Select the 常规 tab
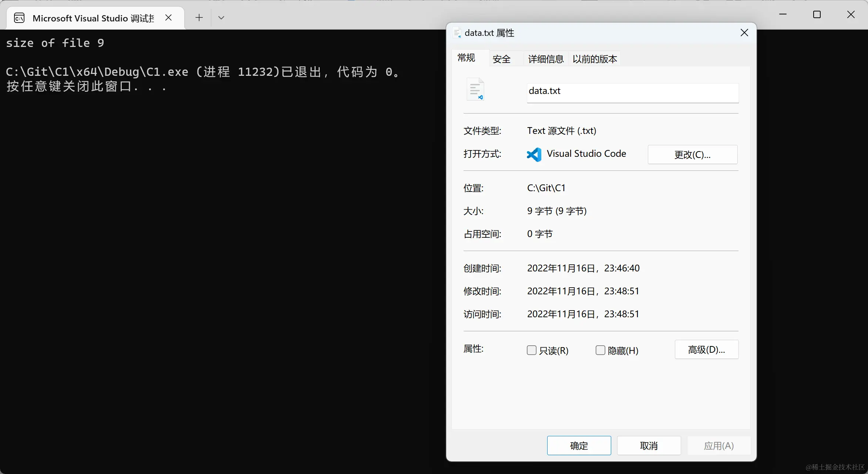The image size is (868, 474). [x=466, y=58]
